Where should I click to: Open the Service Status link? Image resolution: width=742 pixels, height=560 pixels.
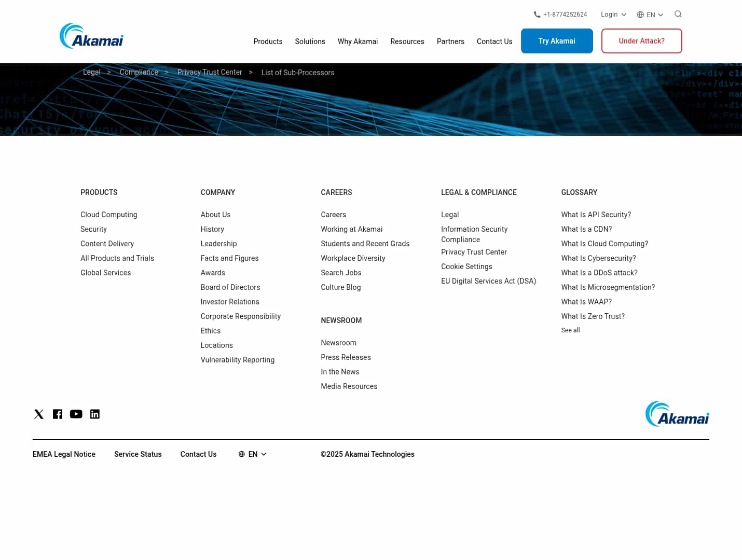click(138, 454)
